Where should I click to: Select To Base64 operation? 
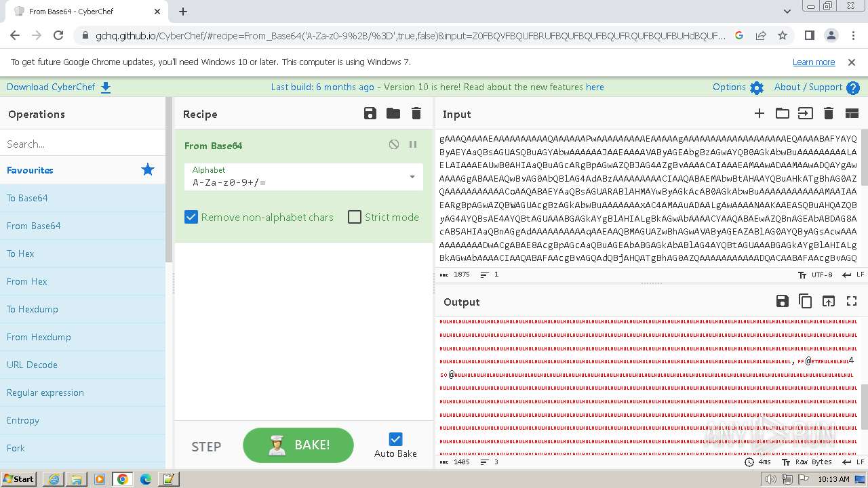pyautogui.click(x=83, y=198)
